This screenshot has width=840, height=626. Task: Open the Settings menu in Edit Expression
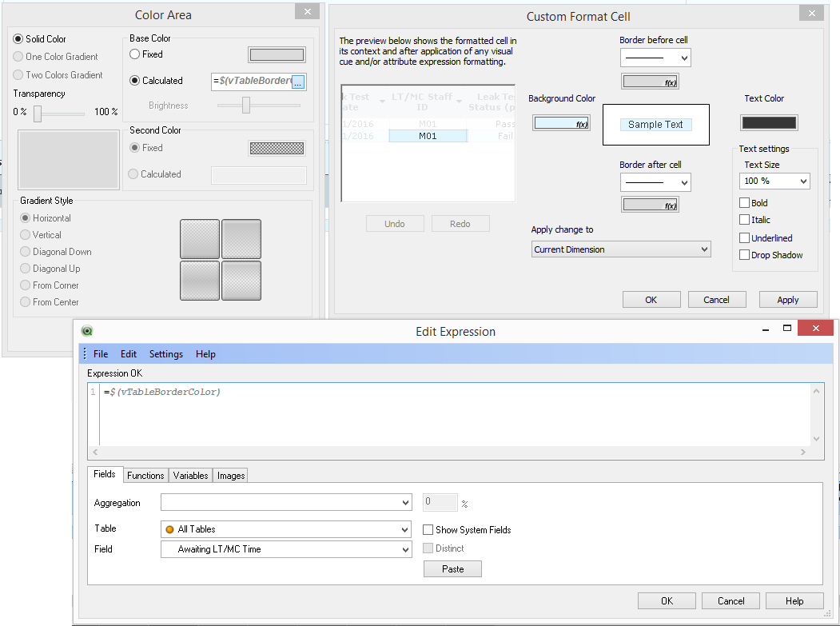pos(165,354)
